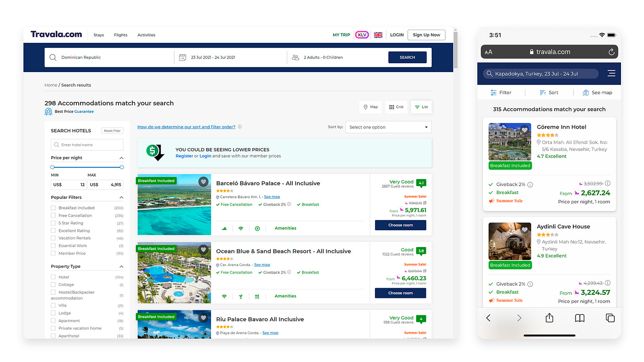The height and width of the screenshot is (362, 644).
Task: Click the UK flag language icon
Action: [378, 35]
